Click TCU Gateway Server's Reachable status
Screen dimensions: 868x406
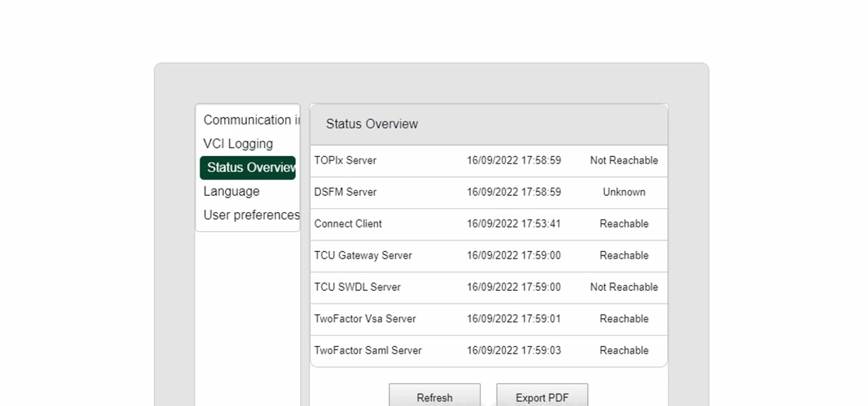pos(624,256)
